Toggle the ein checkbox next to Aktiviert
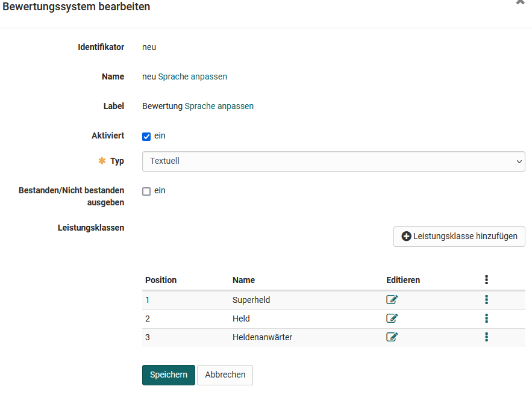Image resolution: width=532 pixels, height=395 pixels. 146,136
